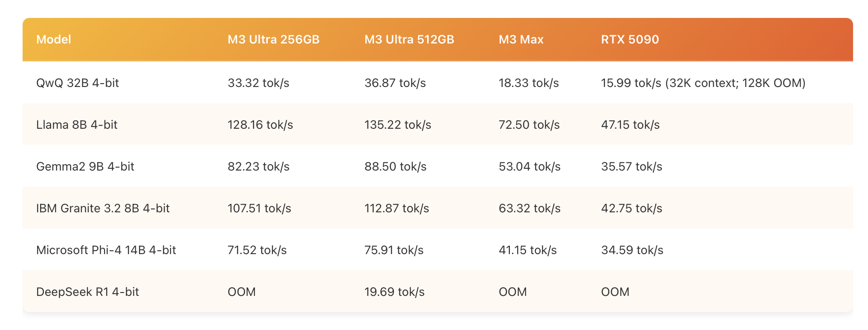The image size is (868, 330).
Task: Select the QwQ 32B 4-bit row label
Action: [x=78, y=83]
